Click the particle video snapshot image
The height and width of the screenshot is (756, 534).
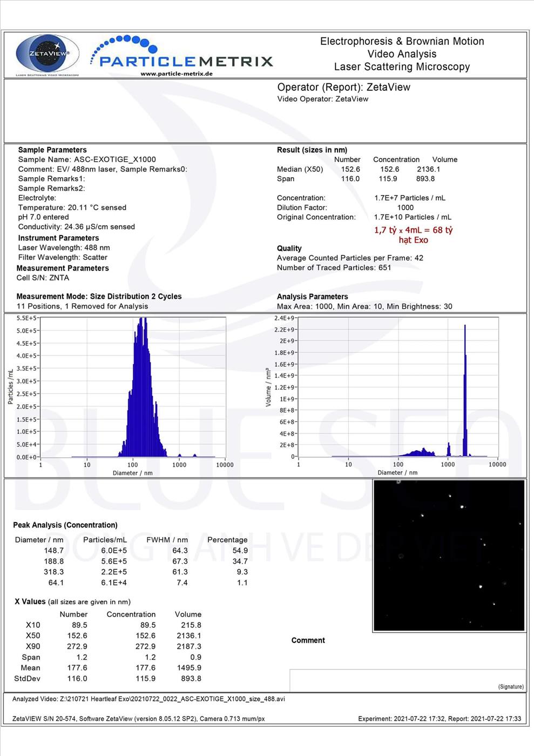point(449,555)
